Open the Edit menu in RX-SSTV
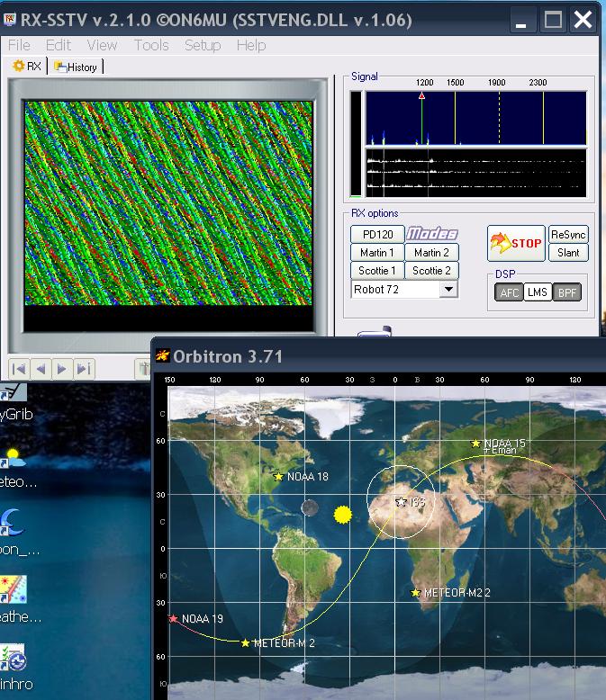This screenshot has height=700, width=606. pyautogui.click(x=59, y=45)
